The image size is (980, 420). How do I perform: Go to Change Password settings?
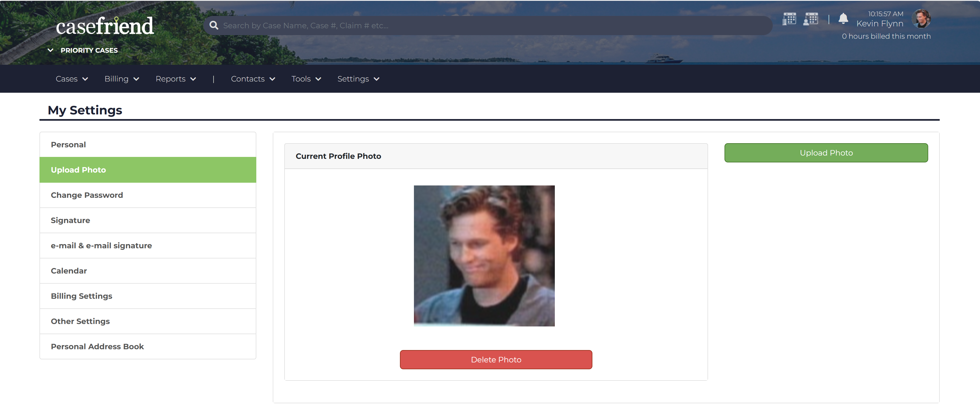(x=147, y=195)
